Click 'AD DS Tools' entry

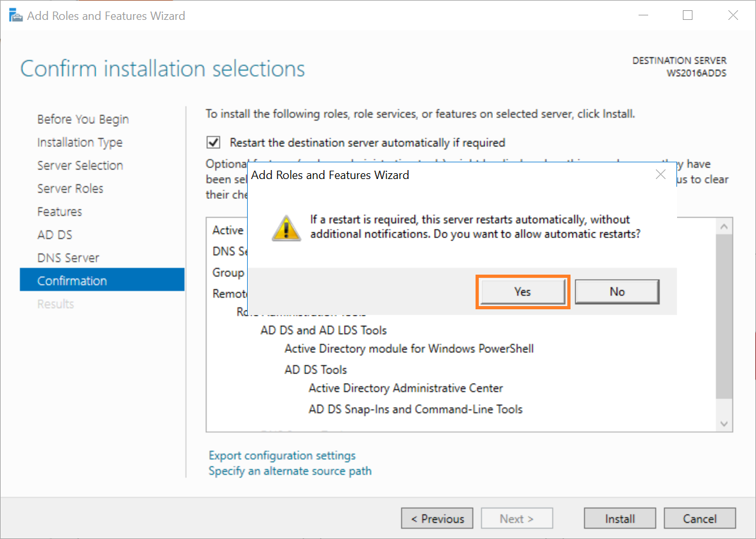pyautogui.click(x=315, y=370)
